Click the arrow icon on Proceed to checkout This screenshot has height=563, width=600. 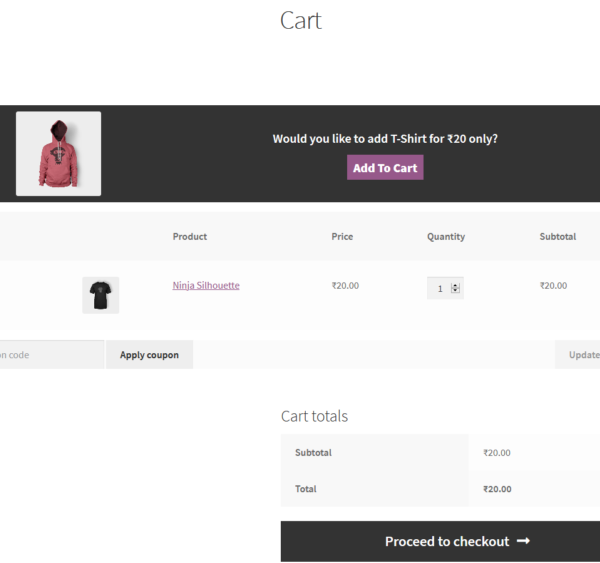click(x=523, y=541)
